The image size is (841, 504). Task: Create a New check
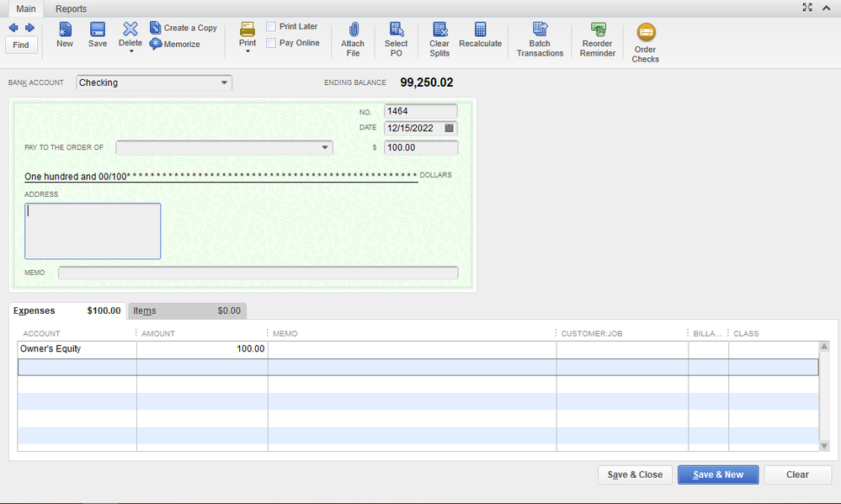click(65, 34)
